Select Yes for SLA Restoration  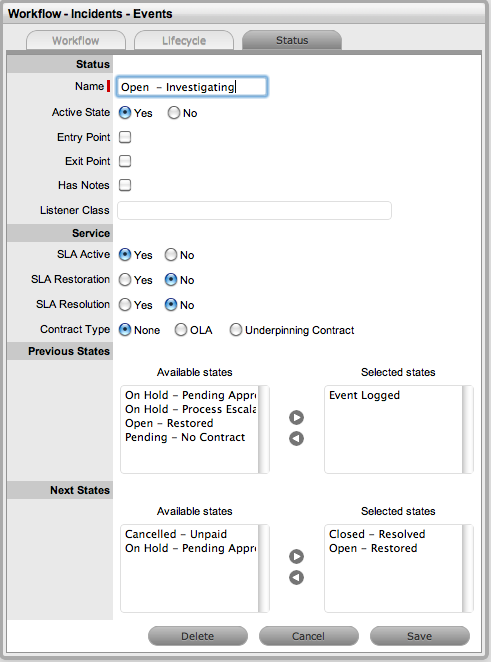pos(125,280)
